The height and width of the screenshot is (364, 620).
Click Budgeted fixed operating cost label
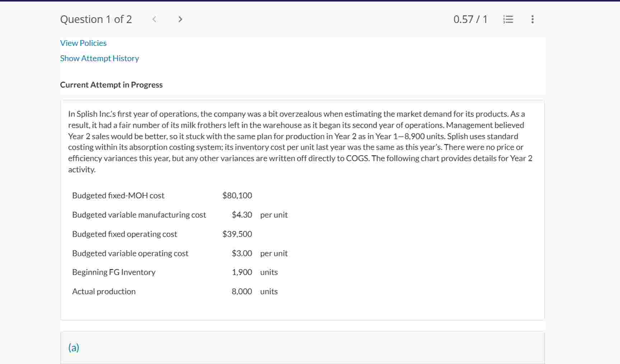click(x=125, y=234)
